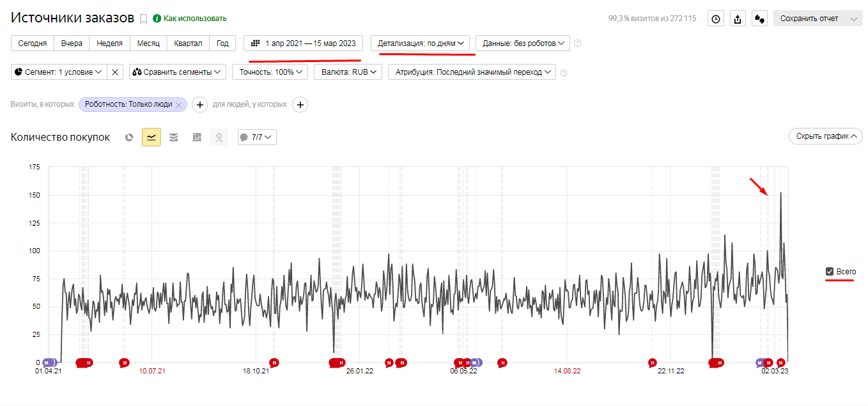The height and width of the screenshot is (406, 868).
Task: Switch to the stacked area chart icon
Action: 174,137
